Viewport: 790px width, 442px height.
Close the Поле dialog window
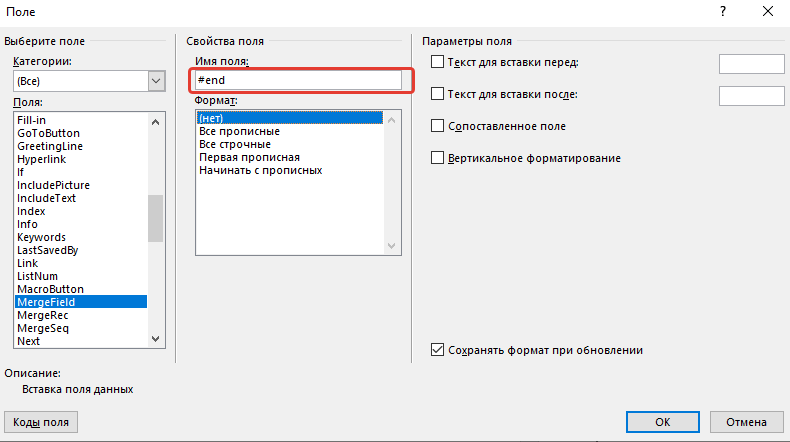[x=767, y=11]
